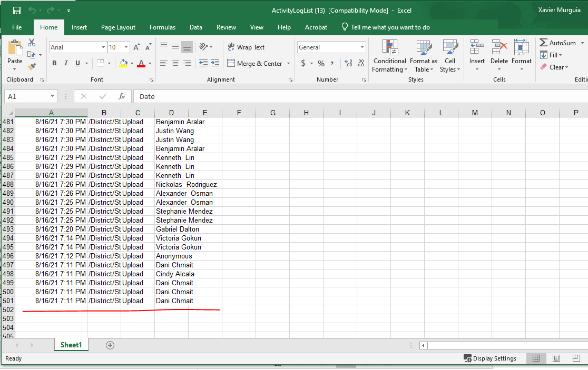Screen dimensions: 588x370
Task: Switch to Page Layout view icon
Action: point(556,358)
